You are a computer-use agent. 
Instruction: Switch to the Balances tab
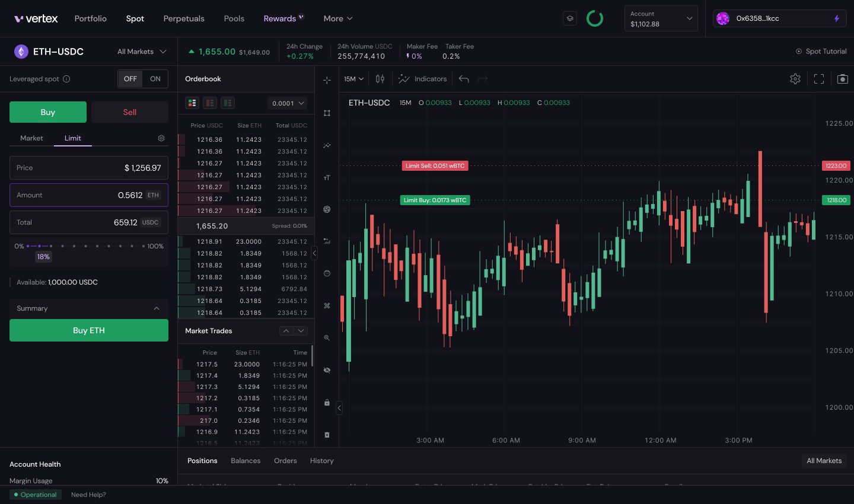point(246,461)
